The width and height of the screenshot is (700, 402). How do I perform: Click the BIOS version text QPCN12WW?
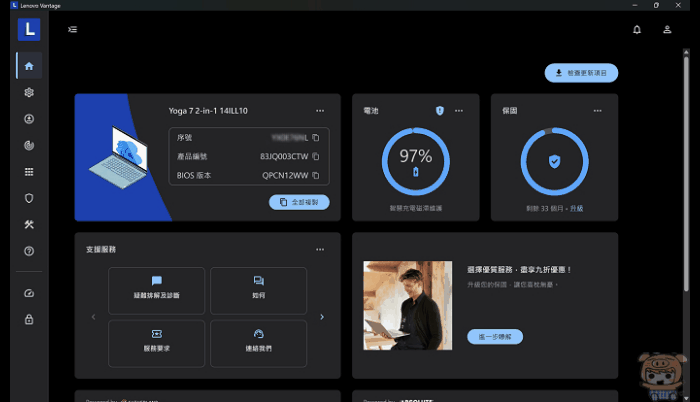285,176
